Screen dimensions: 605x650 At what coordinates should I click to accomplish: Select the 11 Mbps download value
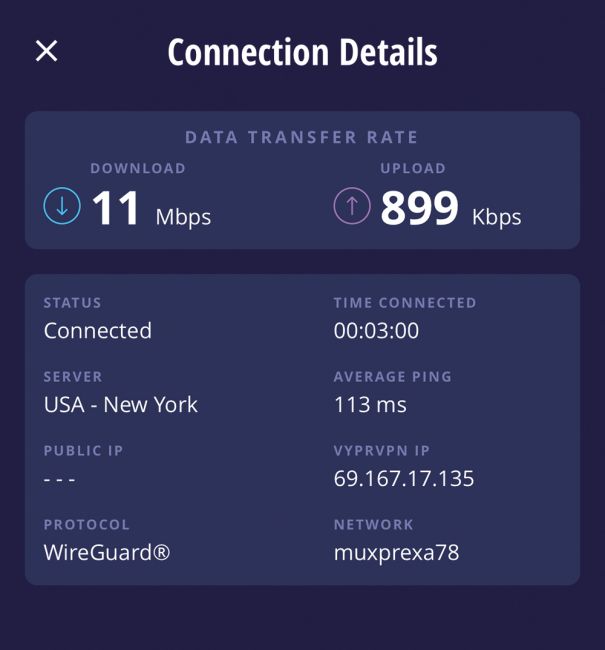[151, 208]
